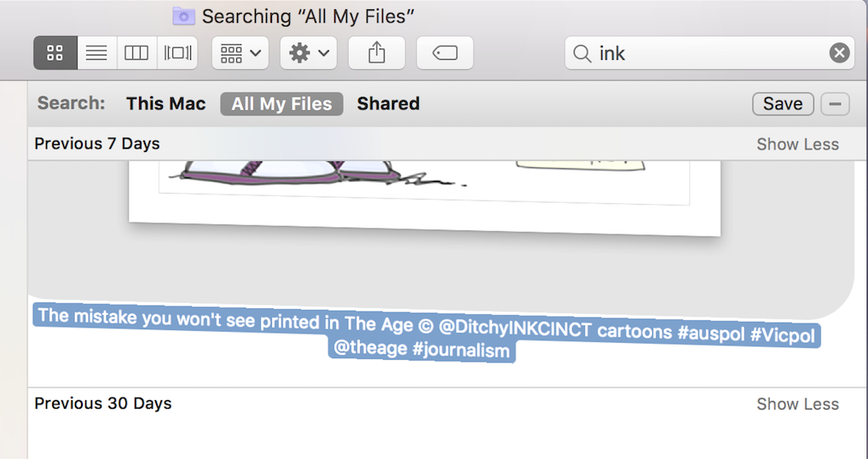Switch to column view
The image size is (868, 459).
tap(136, 53)
